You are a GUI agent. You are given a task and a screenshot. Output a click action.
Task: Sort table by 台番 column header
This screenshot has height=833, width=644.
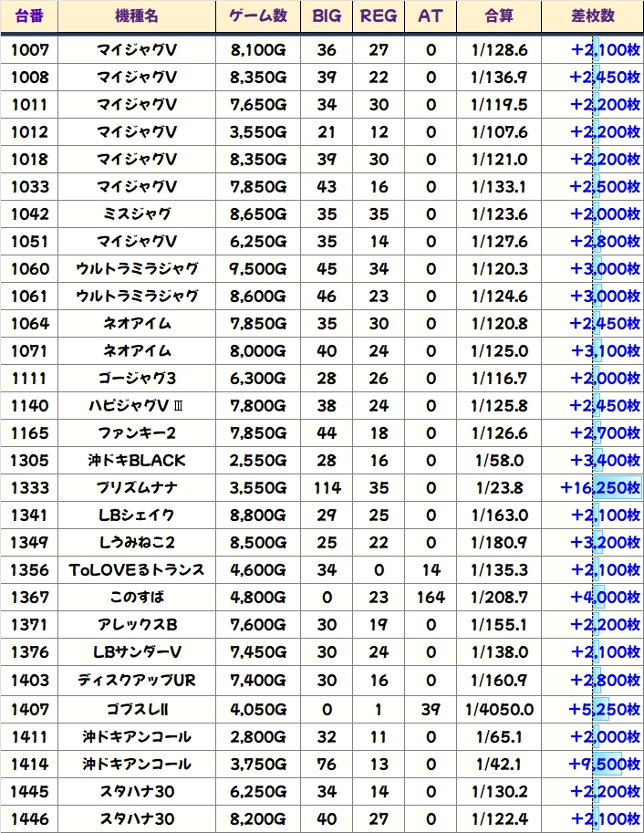(30, 16)
